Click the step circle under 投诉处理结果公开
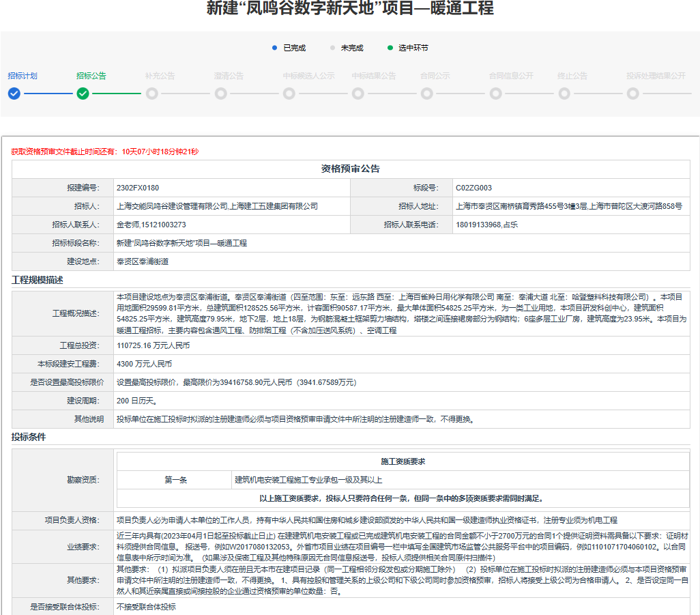 click(x=633, y=94)
